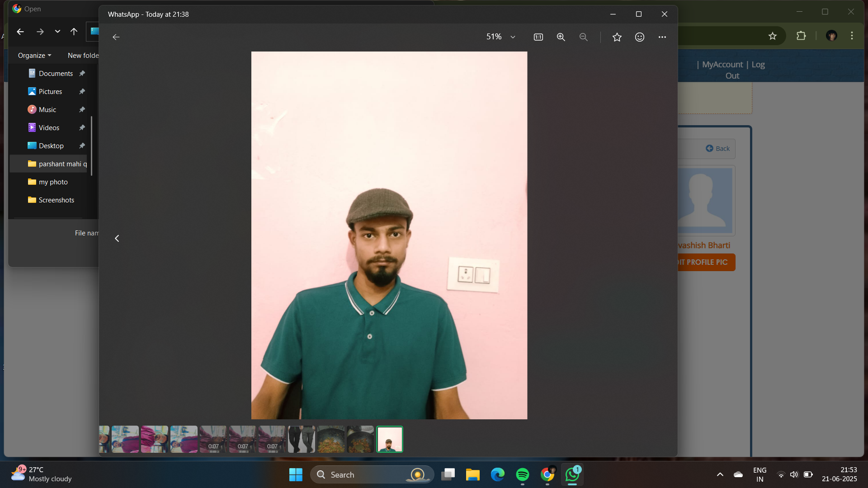Viewport: 868px width, 488px height.
Task: Open Chrome profile avatar
Action: 832,36
